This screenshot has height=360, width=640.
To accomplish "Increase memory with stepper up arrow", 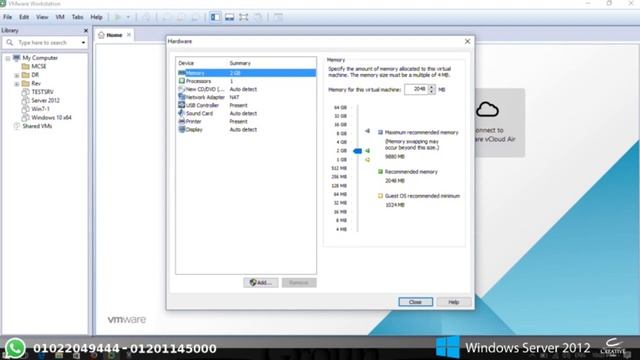I will 431,87.
